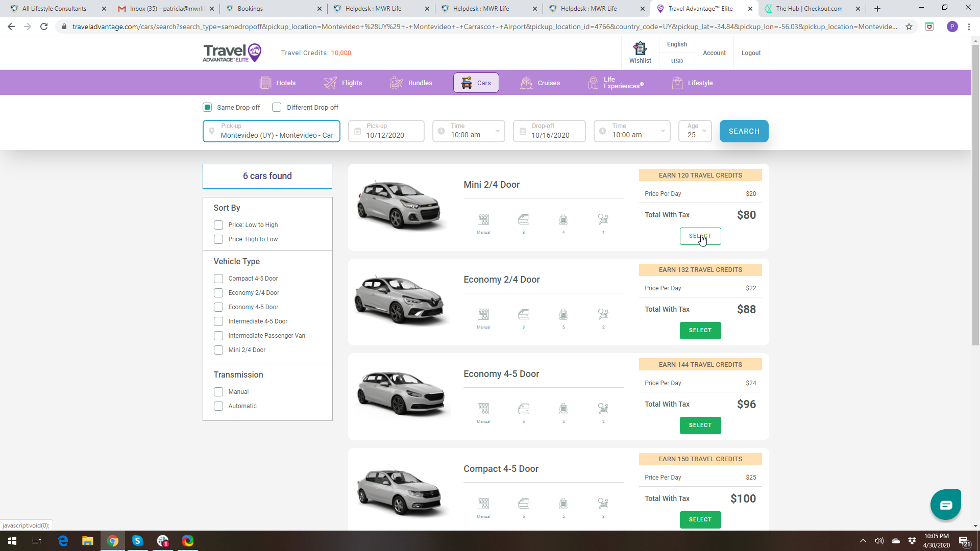The height and width of the screenshot is (551, 980).
Task: Click the Flights airplane icon
Action: coord(330,83)
